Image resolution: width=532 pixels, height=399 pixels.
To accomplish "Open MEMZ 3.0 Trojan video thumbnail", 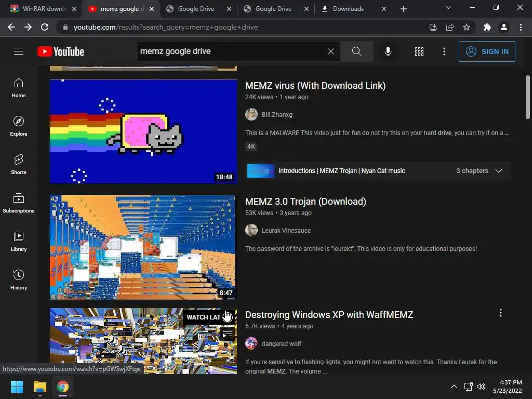I will click(143, 247).
